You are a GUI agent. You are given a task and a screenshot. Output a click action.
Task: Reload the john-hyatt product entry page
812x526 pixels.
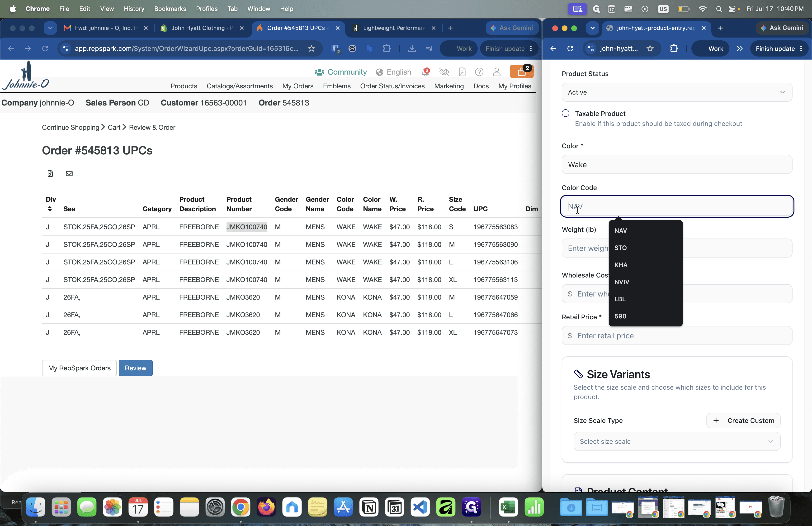pos(570,48)
